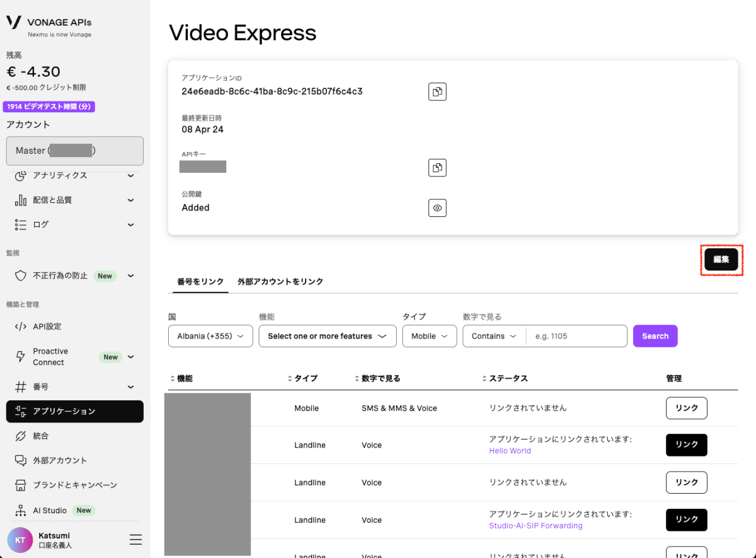Click the アナリティクス pie chart icon

21,175
